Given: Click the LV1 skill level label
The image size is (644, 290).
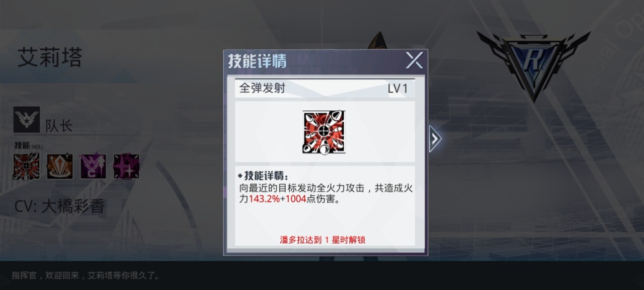Looking at the screenshot, I should pos(397,89).
